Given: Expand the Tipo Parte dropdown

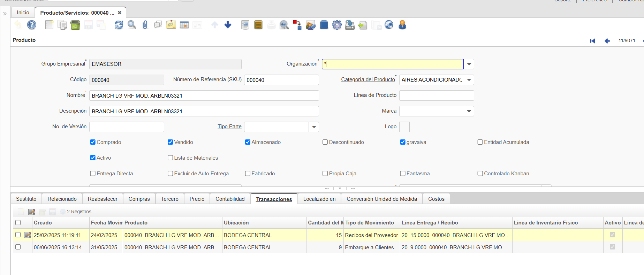Looking at the screenshot, I should pos(314,127).
